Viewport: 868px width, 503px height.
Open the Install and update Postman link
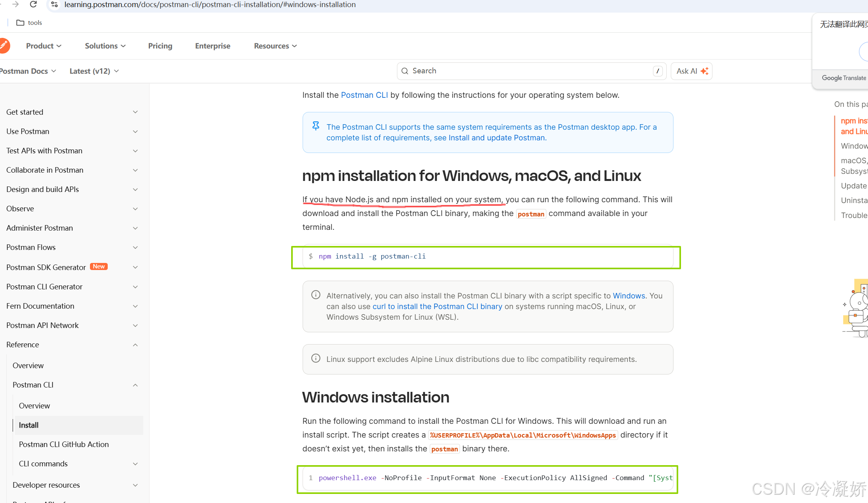tap(497, 138)
